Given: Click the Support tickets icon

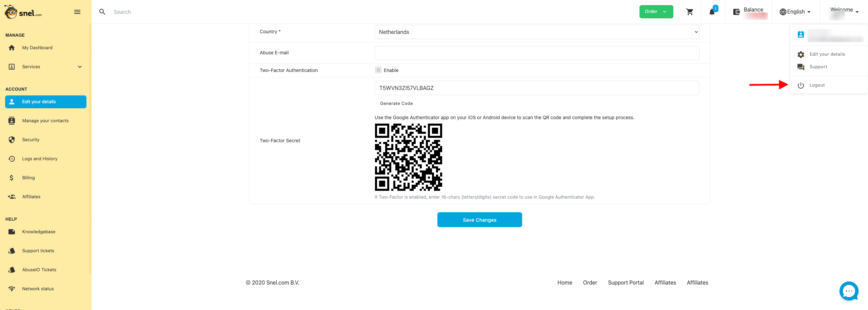Looking at the screenshot, I should (x=12, y=251).
